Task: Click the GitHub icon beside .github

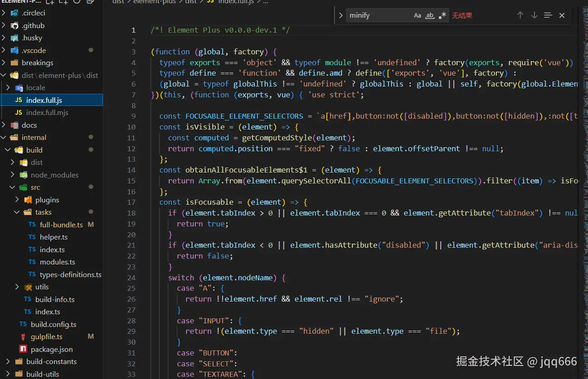Action: [14, 26]
